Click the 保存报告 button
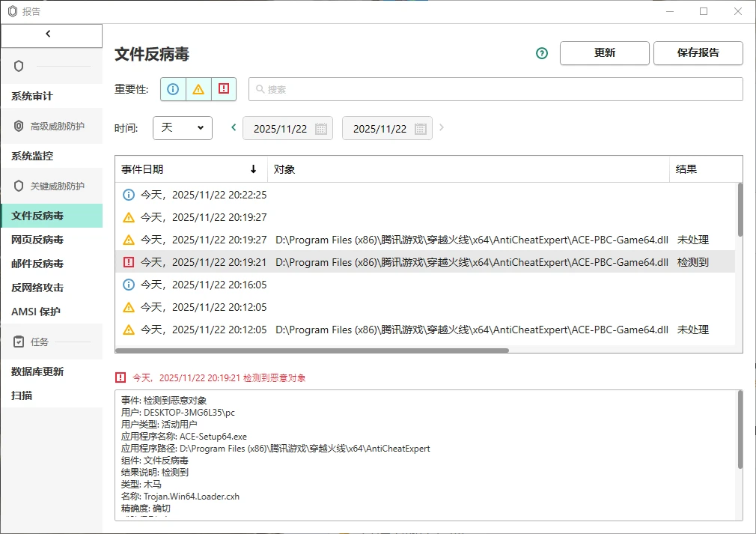The width and height of the screenshot is (756, 534). (x=698, y=53)
